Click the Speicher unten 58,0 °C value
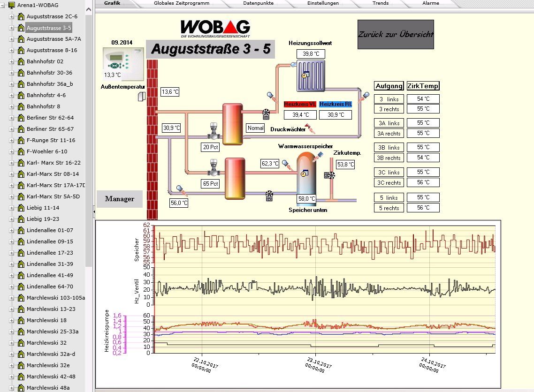 306,199
